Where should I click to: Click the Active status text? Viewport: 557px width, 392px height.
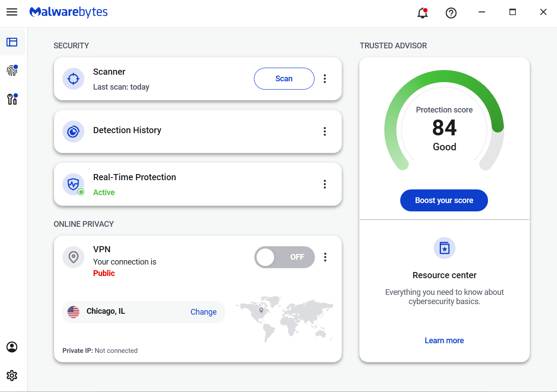pyautogui.click(x=104, y=192)
